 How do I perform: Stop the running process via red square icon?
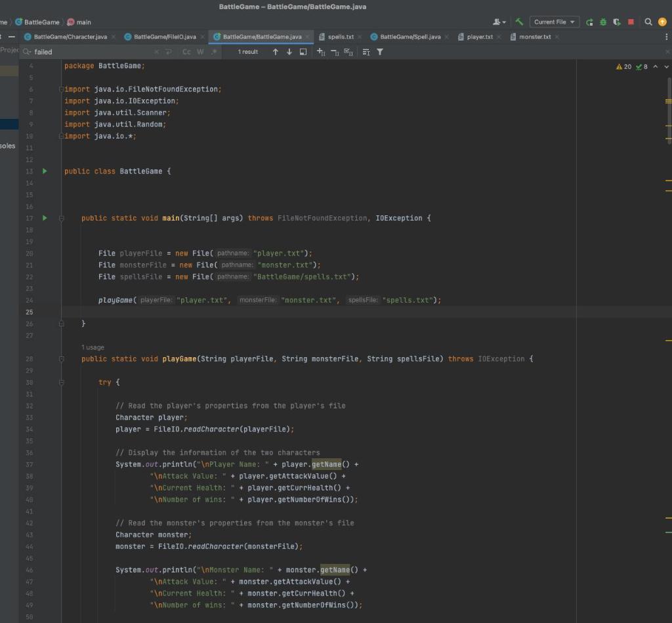pos(631,22)
